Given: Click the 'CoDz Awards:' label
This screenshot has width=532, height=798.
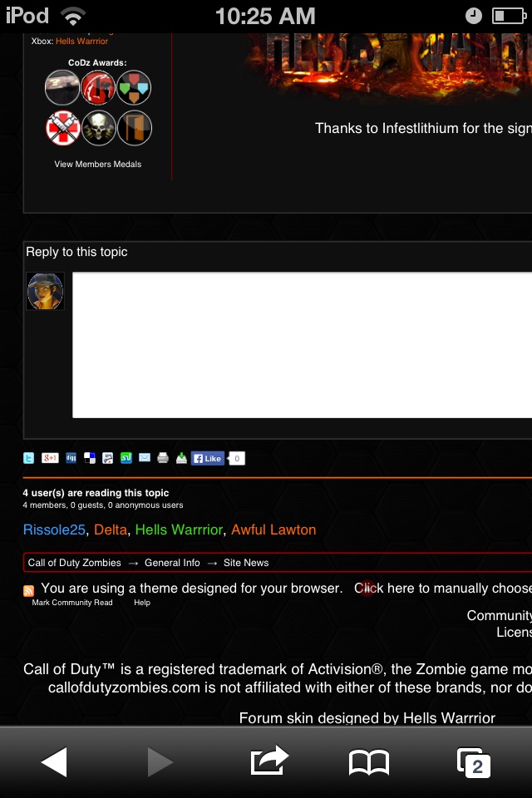Looking at the screenshot, I should pyautogui.click(x=97, y=62).
